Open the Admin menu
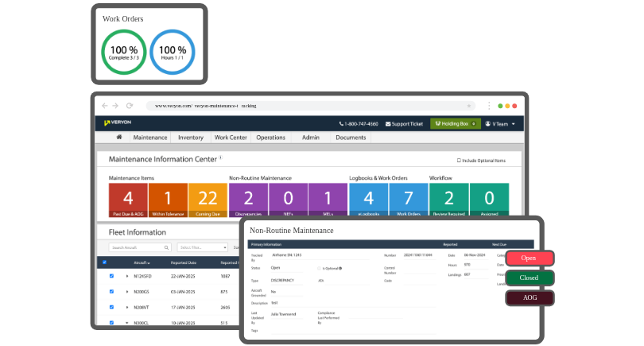This screenshot has width=644, height=346. click(311, 138)
